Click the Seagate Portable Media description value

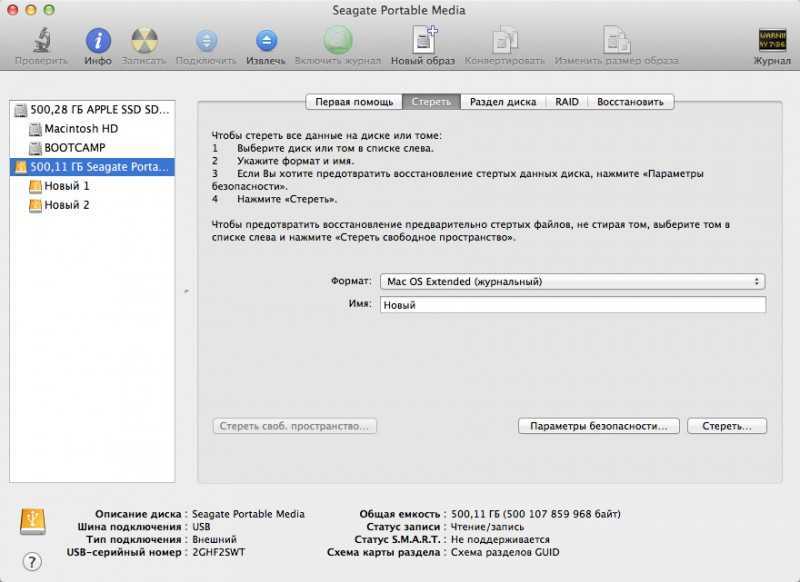[x=248, y=514]
